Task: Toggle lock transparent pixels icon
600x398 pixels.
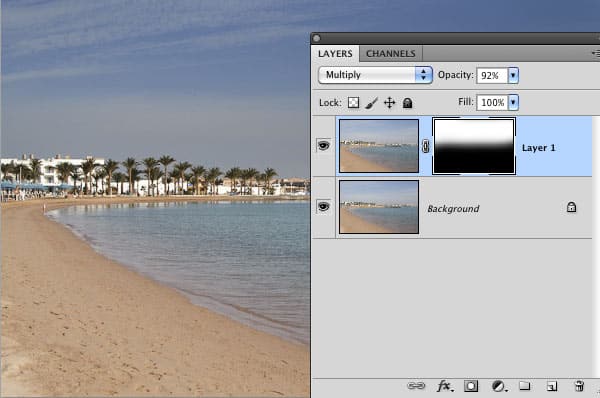Action: point(353,103)
